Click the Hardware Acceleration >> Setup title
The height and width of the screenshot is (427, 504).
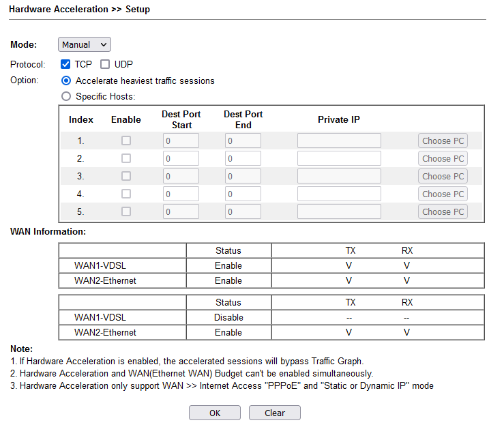pyautogui.click(x=79, y=10)
